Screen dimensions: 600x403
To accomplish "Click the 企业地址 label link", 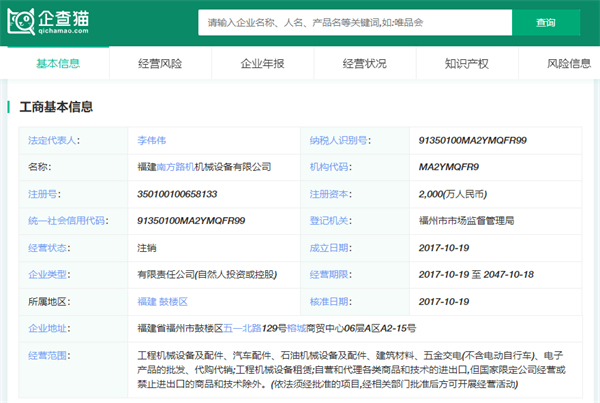I will coord(47,328).
